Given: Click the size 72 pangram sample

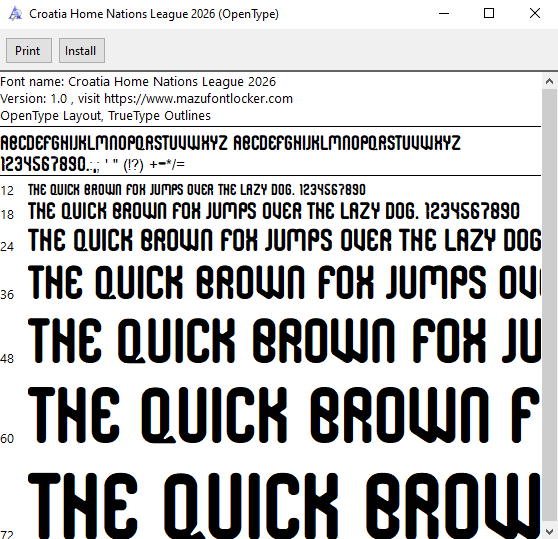Looking at the screenshot, I should (x=284, y=506).
